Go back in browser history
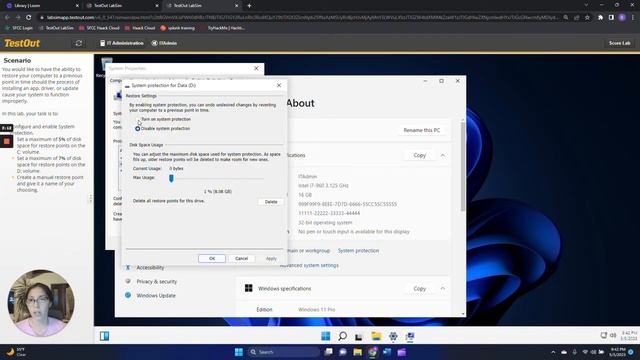640x360 pixels. pyautogui.click(x=7, y=18)
